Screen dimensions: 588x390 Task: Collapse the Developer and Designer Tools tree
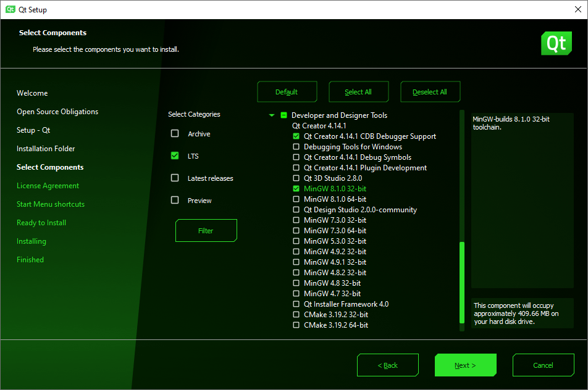click(272, 115)
